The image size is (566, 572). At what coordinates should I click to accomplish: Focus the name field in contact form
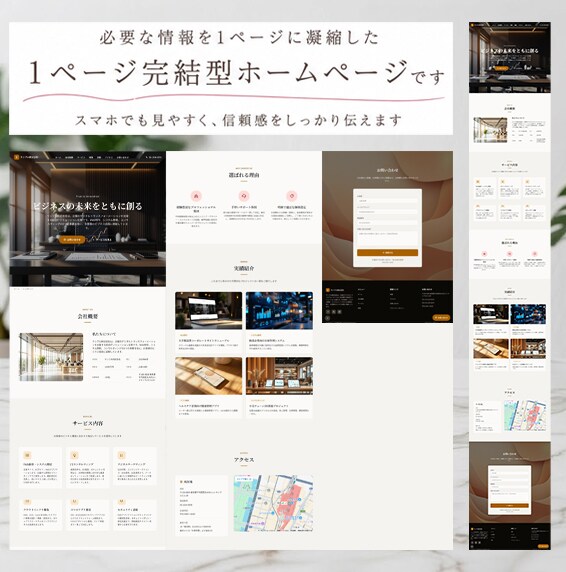click(x=387, y=201)
